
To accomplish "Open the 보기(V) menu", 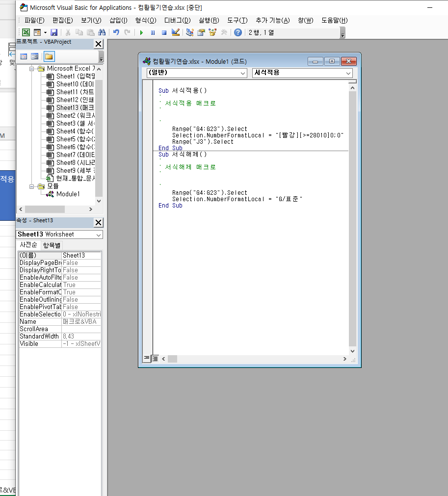I will pyautogui.click(x=91, y=21).
